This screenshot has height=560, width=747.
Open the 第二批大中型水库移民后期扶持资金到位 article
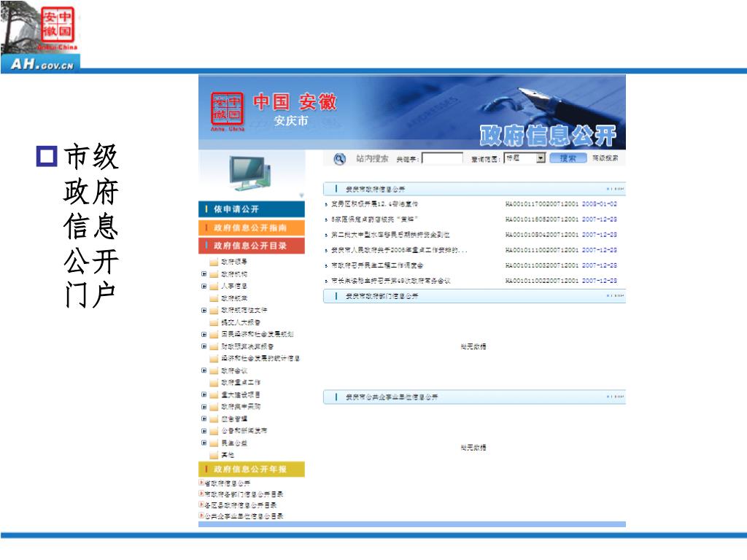(x=391, y=235)
